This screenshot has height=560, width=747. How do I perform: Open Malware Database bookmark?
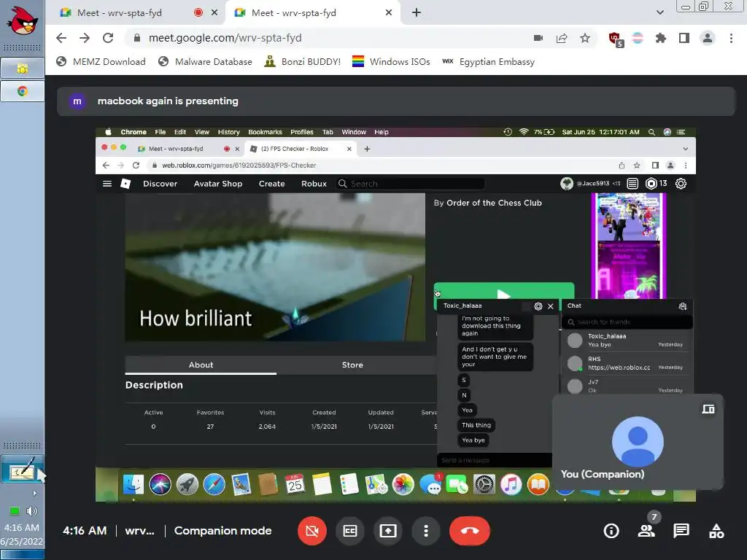click(x=205, y=62)
